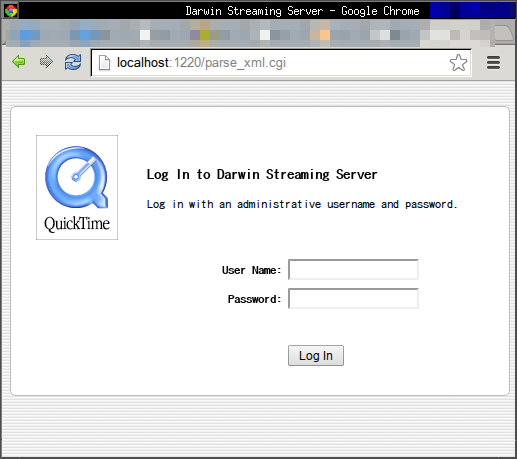Click the window title 'Darwin Streaming Server - Google Chrome'

pyautogui.click(x=302, y=11)
